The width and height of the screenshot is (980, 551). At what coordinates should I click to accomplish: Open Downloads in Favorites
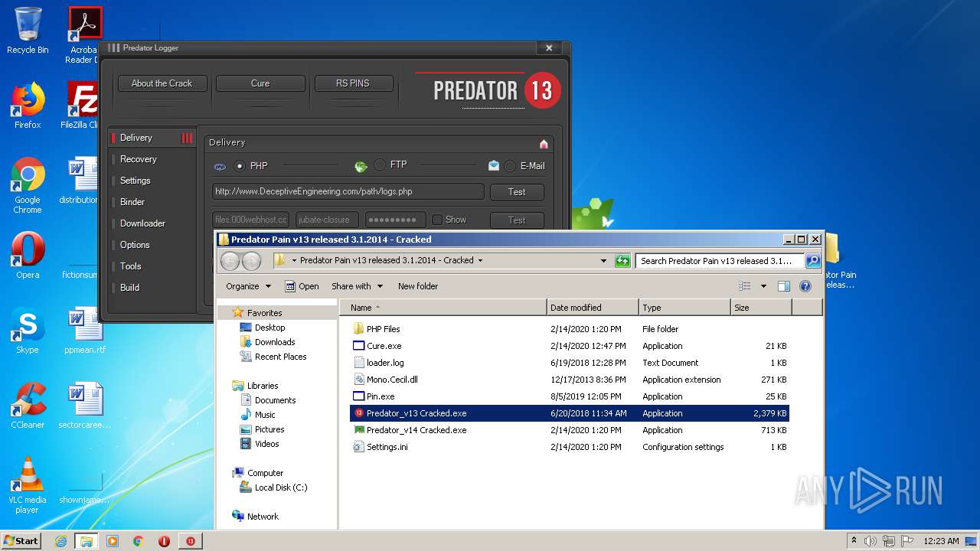275,342
